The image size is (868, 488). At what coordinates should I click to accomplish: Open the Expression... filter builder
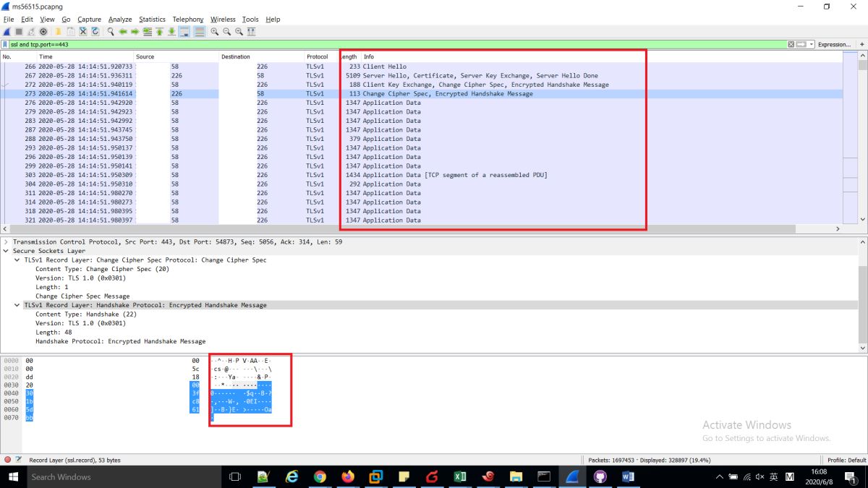(x=834, y=44)
